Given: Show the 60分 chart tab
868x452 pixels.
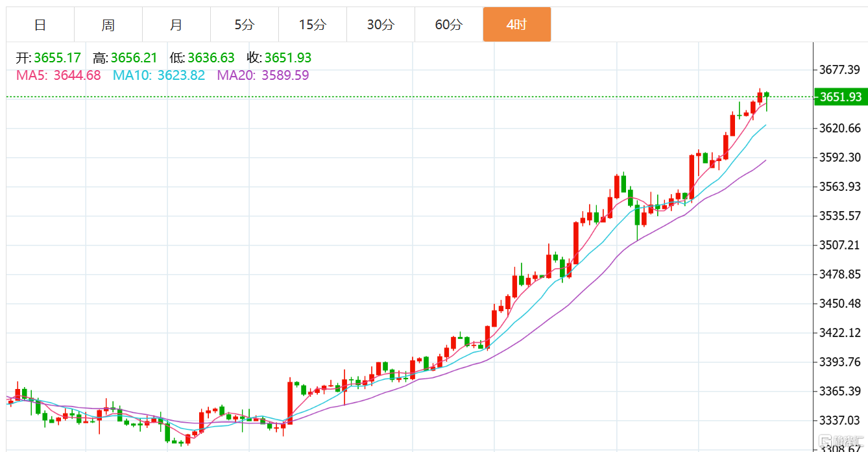Looking at the screenshot, I should [x=449, y=25].
